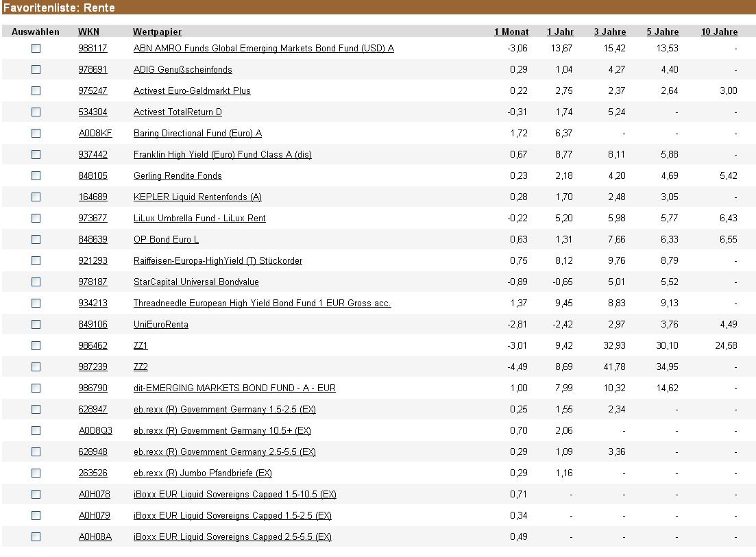
Task: Click WKN link 848105
Action: (x=93, y=175)
